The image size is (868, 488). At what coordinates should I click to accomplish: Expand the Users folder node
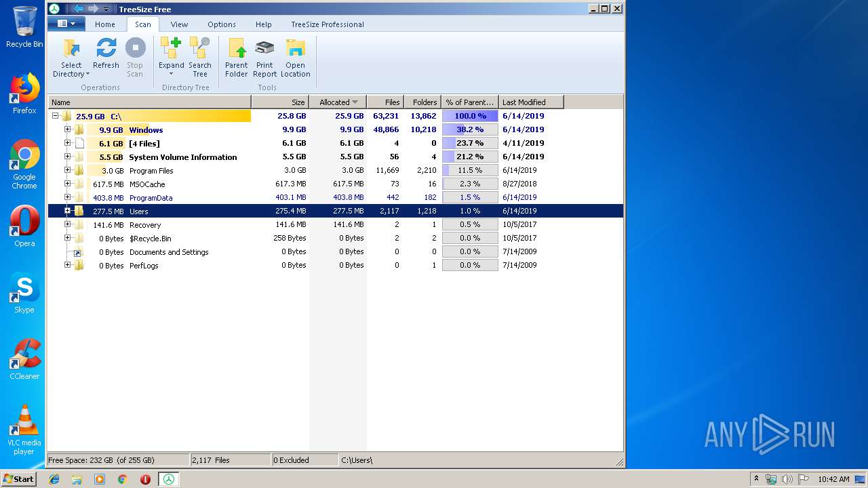67,211
